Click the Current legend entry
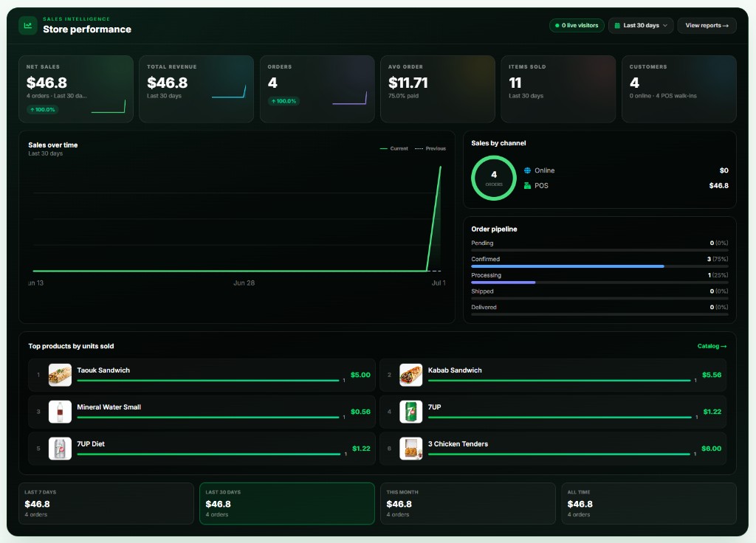 pos(394,148)
